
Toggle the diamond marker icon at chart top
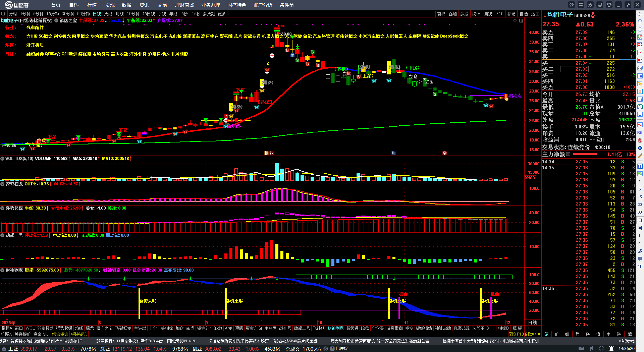(515, 20)
